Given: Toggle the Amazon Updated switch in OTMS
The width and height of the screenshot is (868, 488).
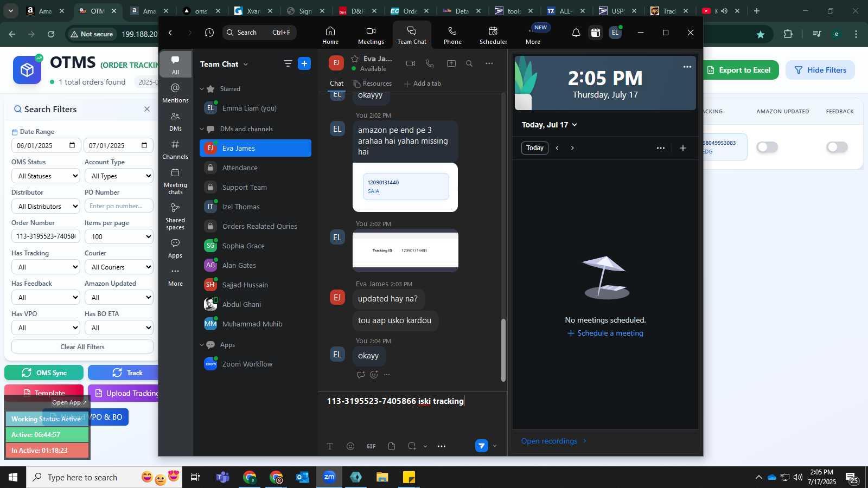Looking at the screenshot, I should coord(767,147).
